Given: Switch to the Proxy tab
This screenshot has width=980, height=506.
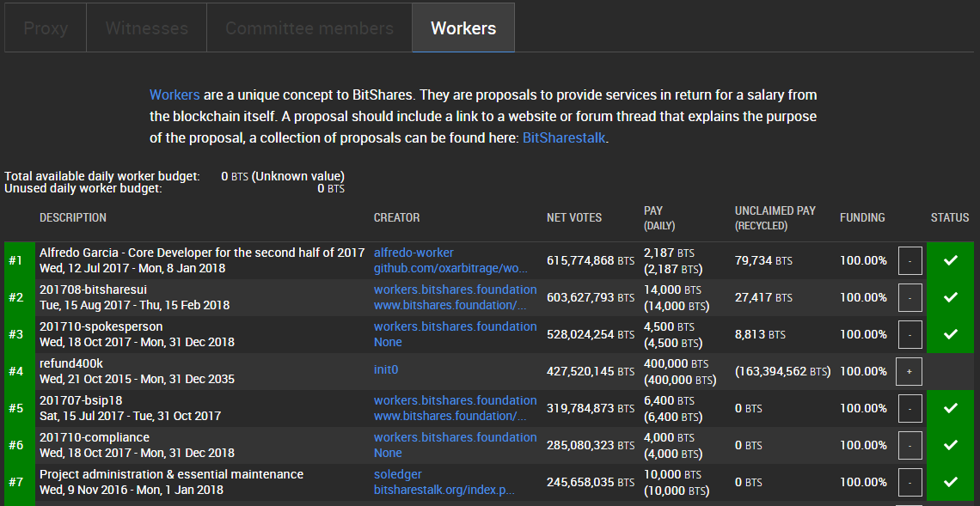Looking at the screenshot, I should (46, 28).
